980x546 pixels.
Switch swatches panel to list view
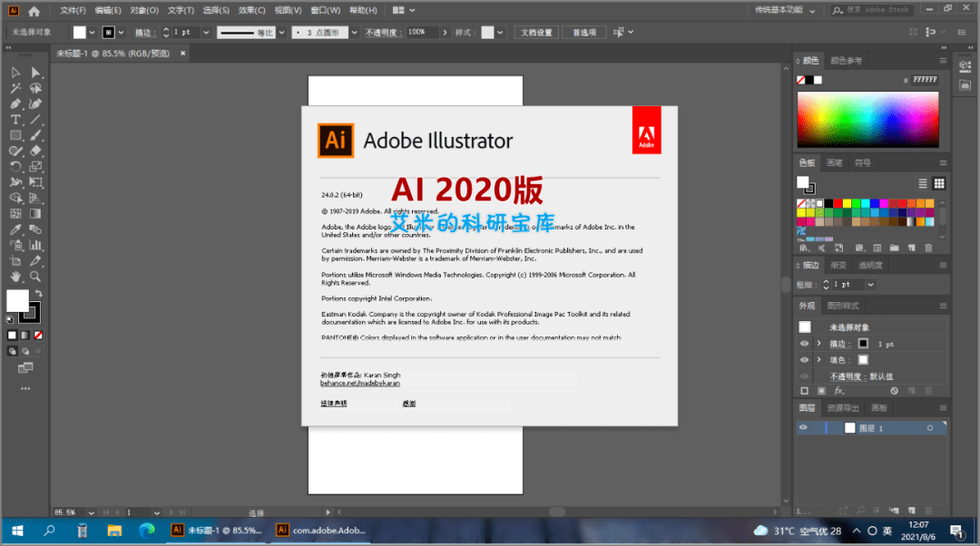pos(923,183)
